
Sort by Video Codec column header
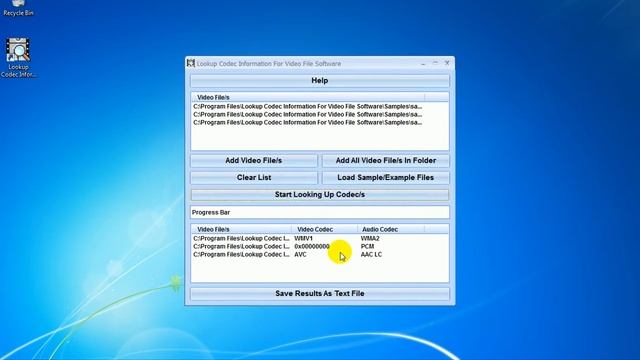point(324,229)
